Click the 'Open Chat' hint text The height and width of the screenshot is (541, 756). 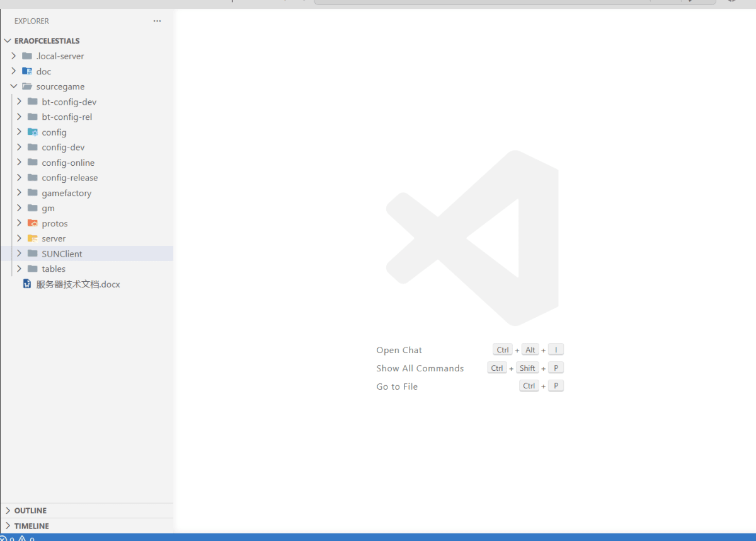click(399, 350)
